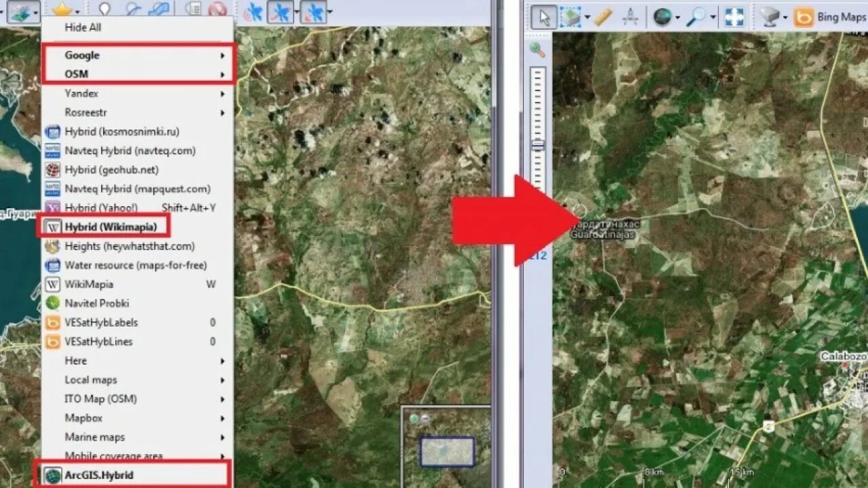Open dropdown next to selection area tool
The height and width of the screenshot is (488, 868).
587,18
